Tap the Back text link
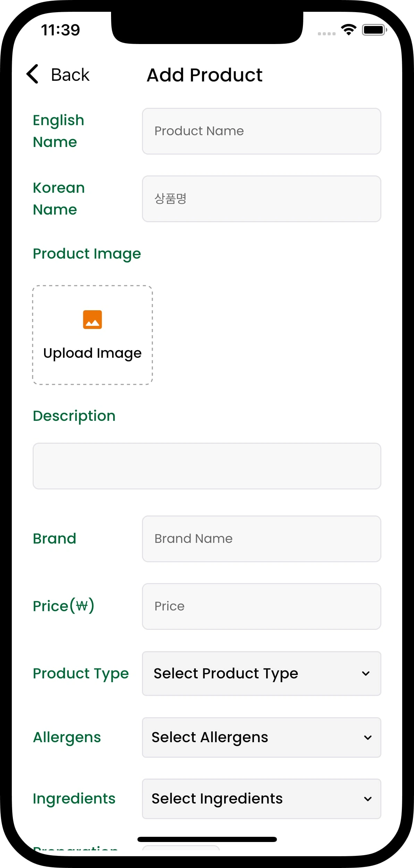The image size is (414, 868). 70,75
